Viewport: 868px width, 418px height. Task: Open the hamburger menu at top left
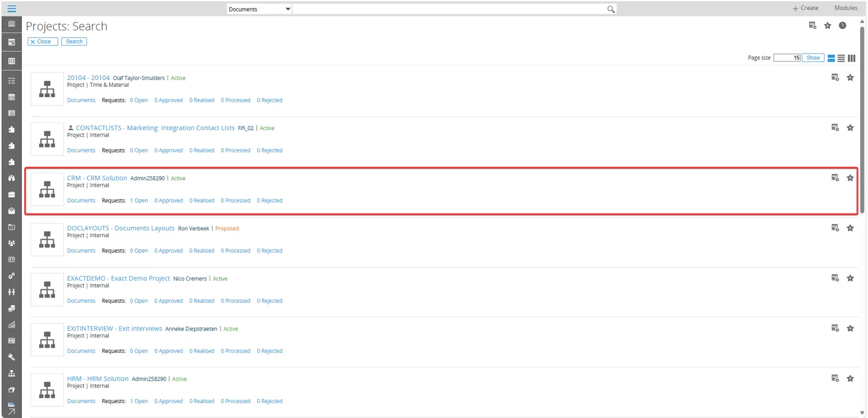click(x=12, y=9)
